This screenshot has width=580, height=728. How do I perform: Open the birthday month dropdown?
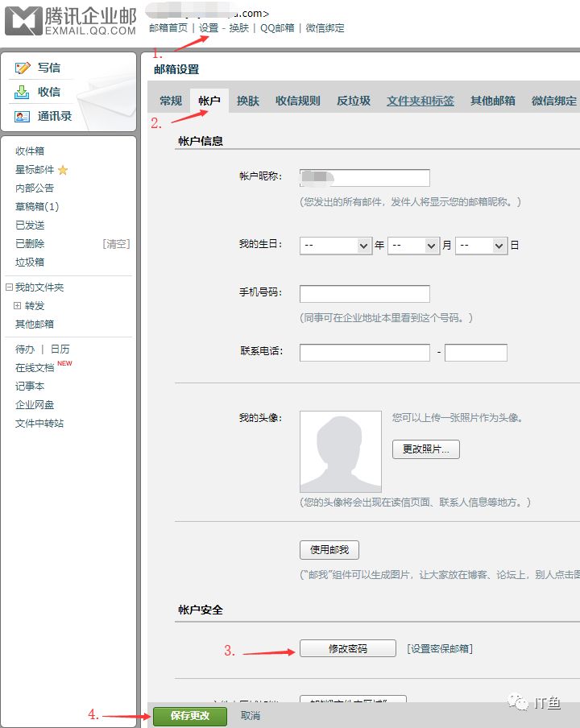pos(413,245)
